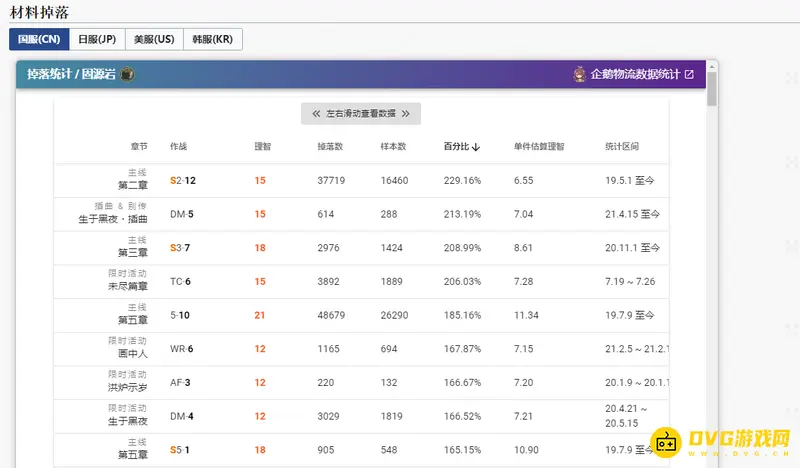The height and width of the screenshot is (468, 800).
Task: Click the scrollbar up arrow
Action: click(x=712, y=66)
